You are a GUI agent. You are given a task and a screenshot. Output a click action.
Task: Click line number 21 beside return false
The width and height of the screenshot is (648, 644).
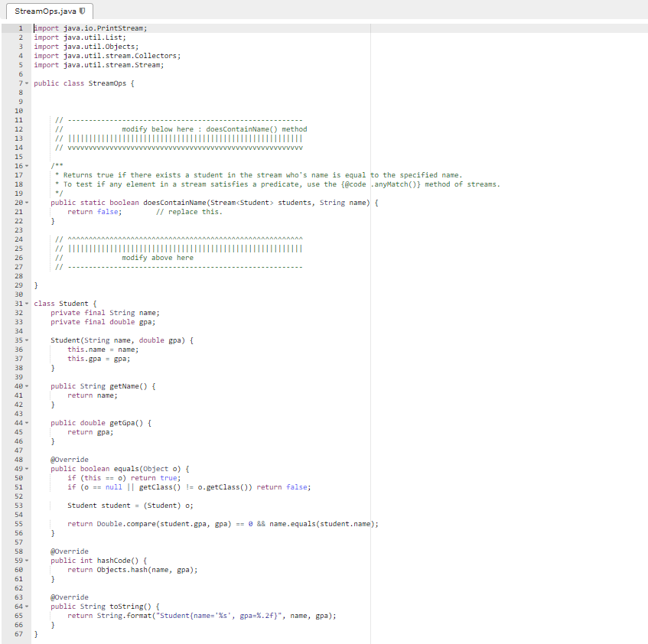pos(20,211)
